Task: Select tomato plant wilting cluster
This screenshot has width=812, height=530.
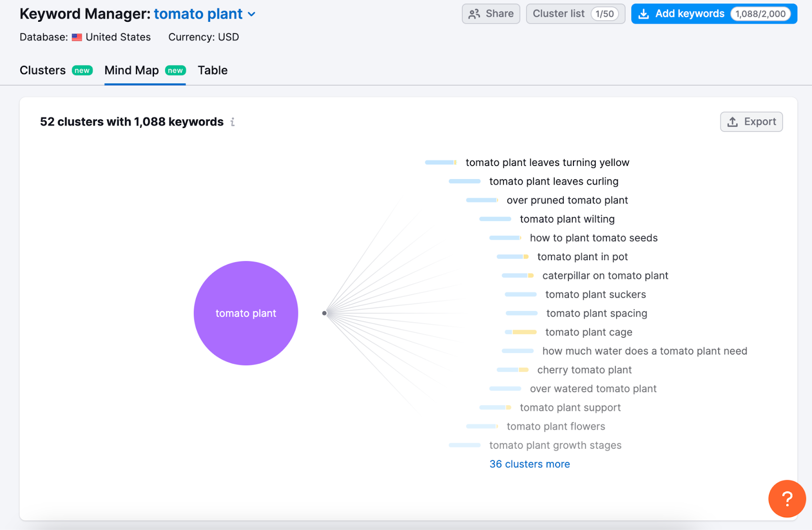Action: tap(567, 219)
